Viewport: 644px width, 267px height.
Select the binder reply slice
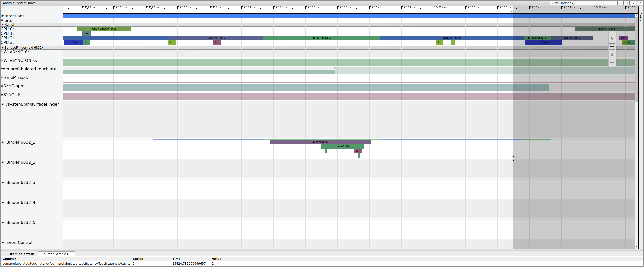pos(320,142)
